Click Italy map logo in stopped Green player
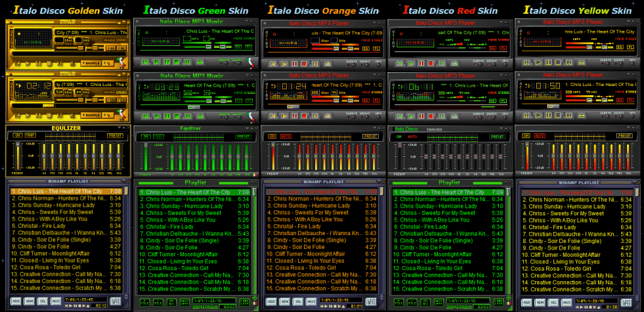Viewport: 644px width, 312px height. click(x=251, y=63)
